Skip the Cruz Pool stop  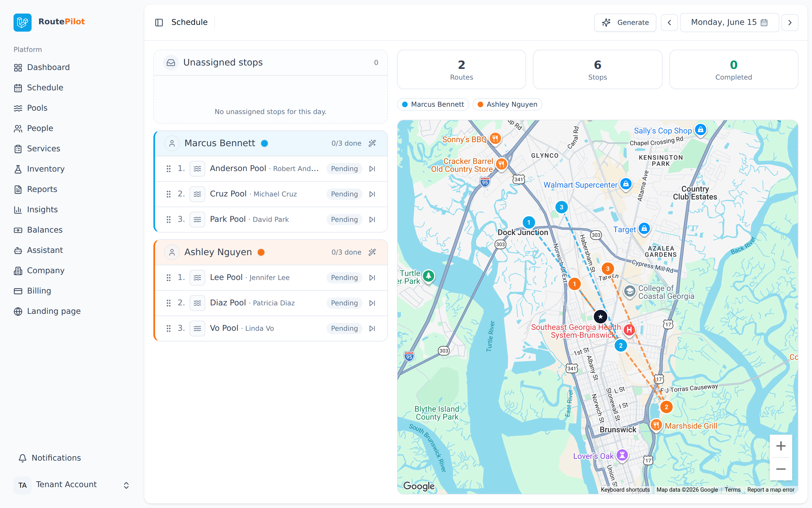click(x=372, y=194)
